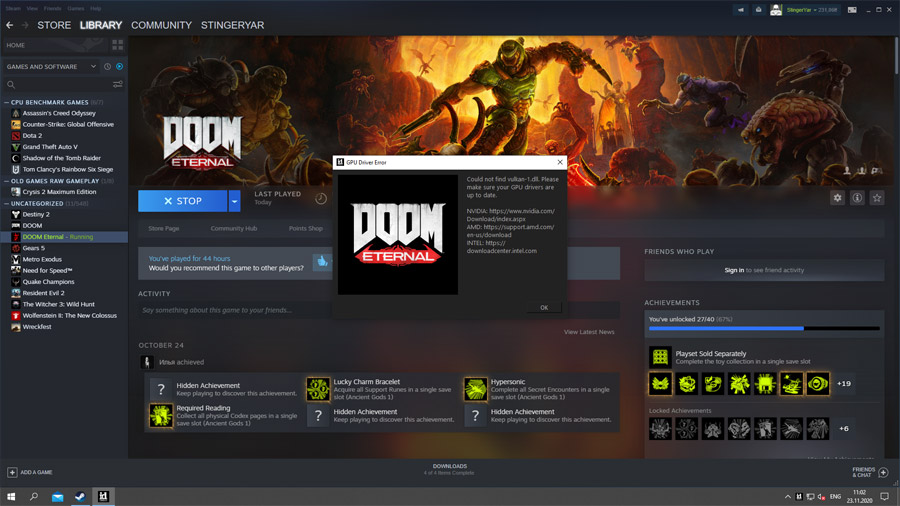
Task: Stop the running DOOM Eternal game
Action: pos(183,201)
